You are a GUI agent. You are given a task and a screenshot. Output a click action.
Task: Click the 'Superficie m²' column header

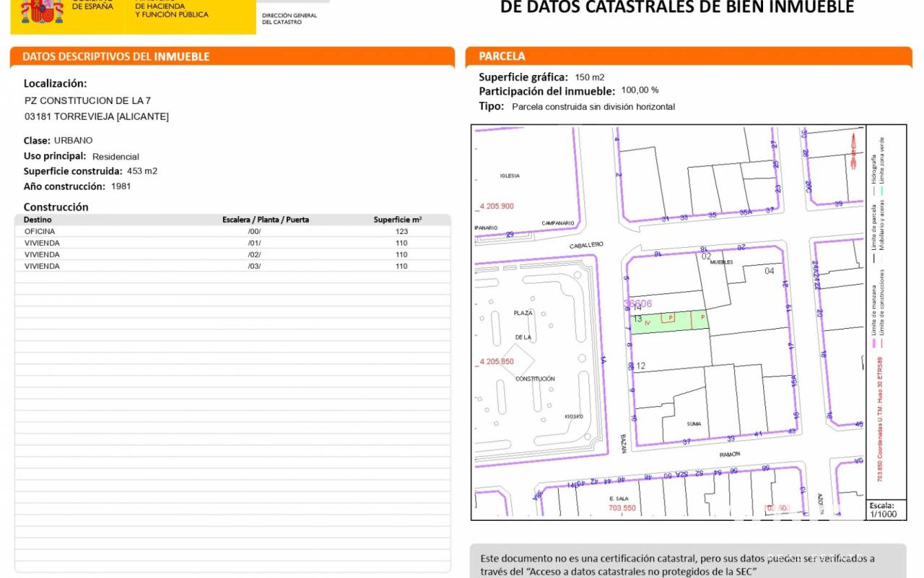[x=398, y=220]
